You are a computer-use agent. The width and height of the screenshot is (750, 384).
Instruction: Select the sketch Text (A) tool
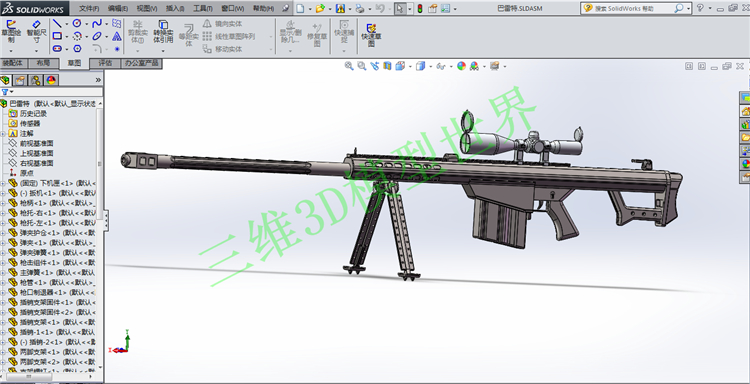point(117,36)
